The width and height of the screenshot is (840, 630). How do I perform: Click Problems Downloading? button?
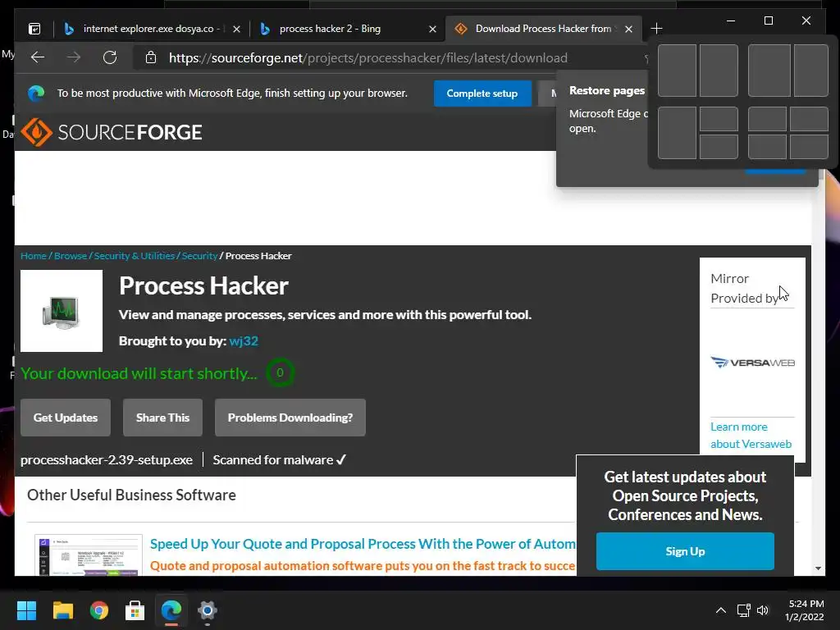point(290,418)
